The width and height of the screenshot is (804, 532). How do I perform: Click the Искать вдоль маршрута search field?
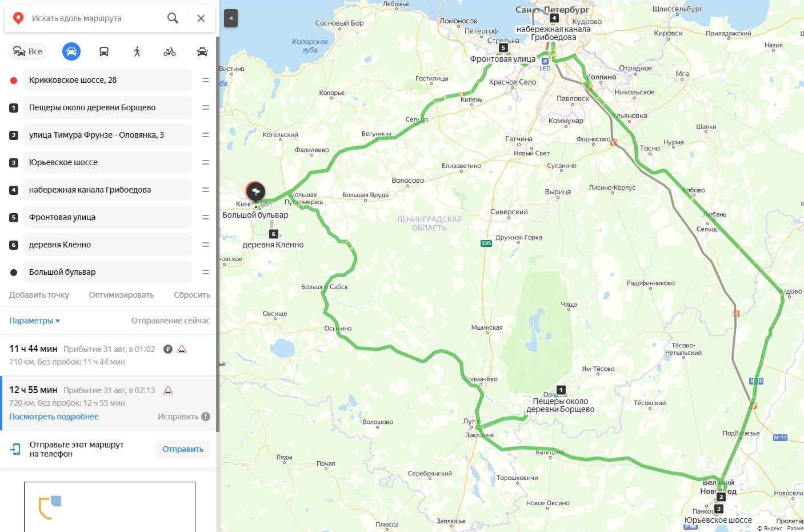click(94, 18)
